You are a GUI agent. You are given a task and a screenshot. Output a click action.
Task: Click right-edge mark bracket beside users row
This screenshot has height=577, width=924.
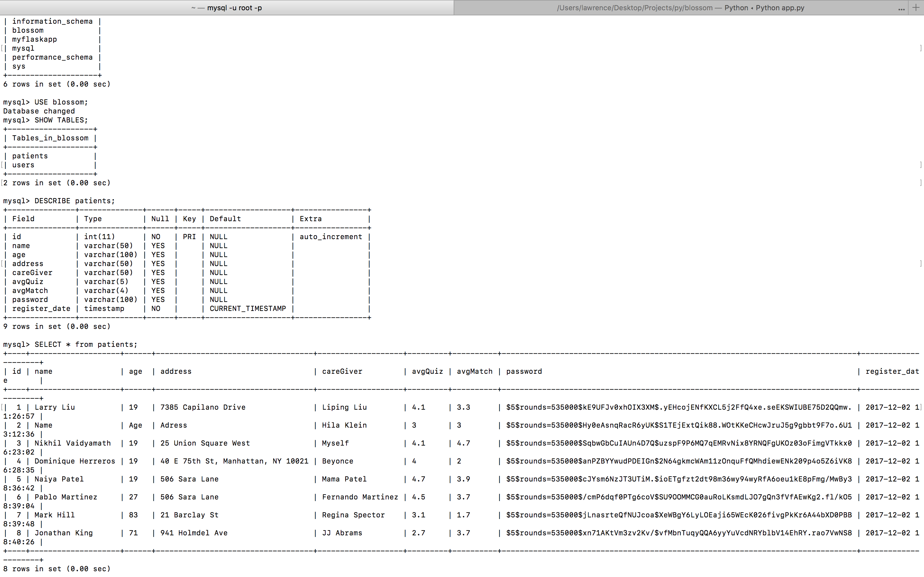(920, 165)
